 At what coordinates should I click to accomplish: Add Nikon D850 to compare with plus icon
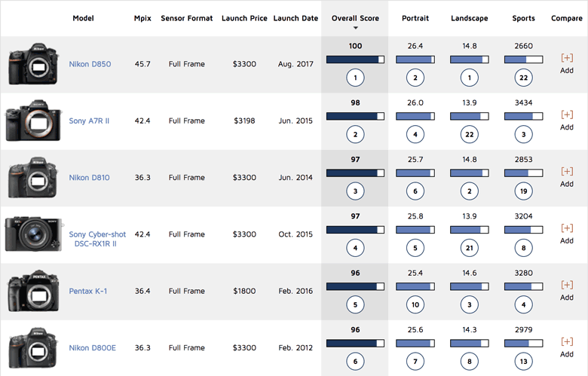pyautogui.click(x=567, y=57)
